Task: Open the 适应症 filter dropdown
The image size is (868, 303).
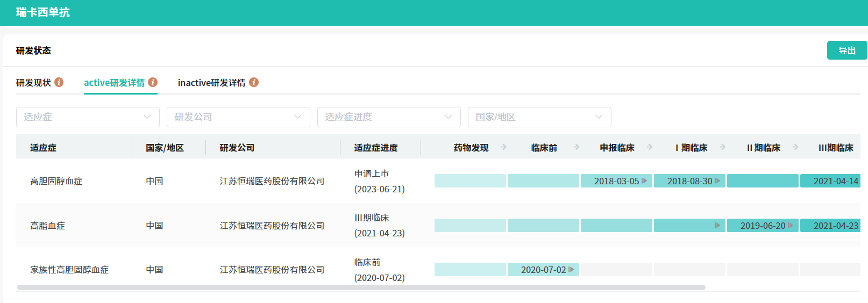Action: (88, 117)
